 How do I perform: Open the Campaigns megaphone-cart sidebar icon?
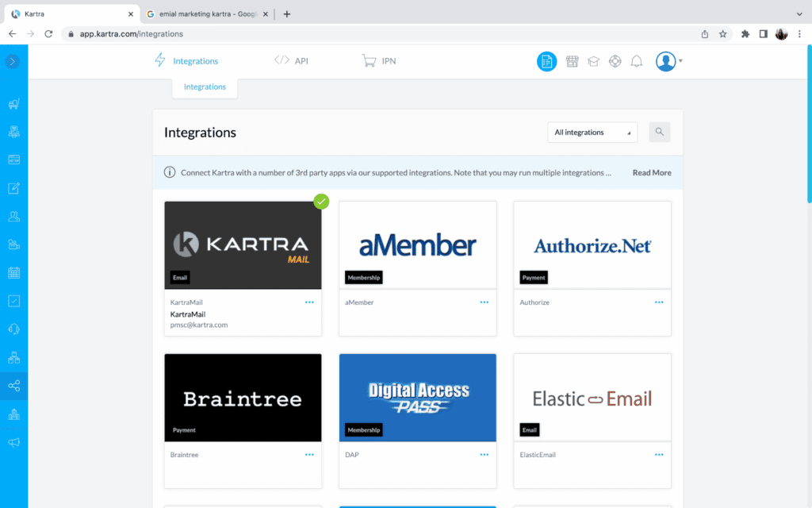pyautogui.click(x=14, y=104)
